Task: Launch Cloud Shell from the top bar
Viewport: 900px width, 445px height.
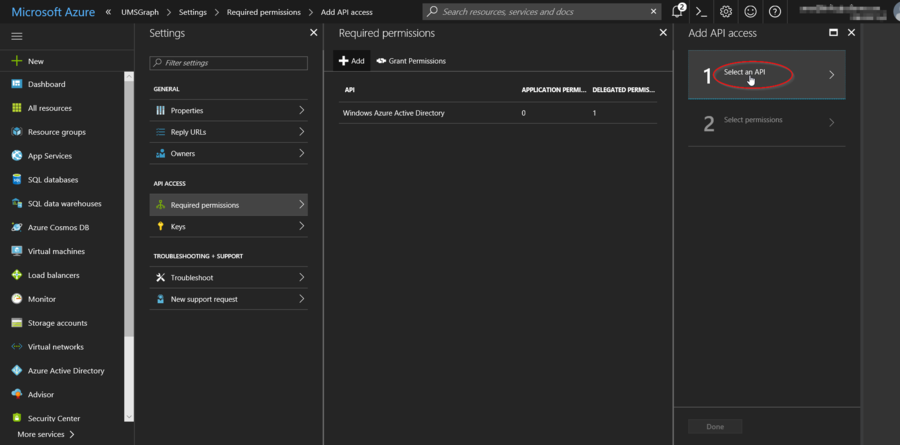Action: [702, 12]
